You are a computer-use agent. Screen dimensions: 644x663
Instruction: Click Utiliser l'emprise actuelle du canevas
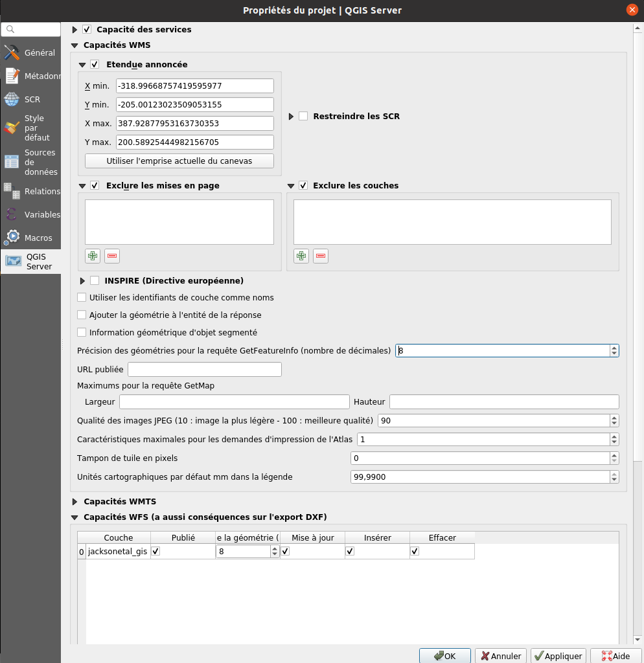click(179, 161)
